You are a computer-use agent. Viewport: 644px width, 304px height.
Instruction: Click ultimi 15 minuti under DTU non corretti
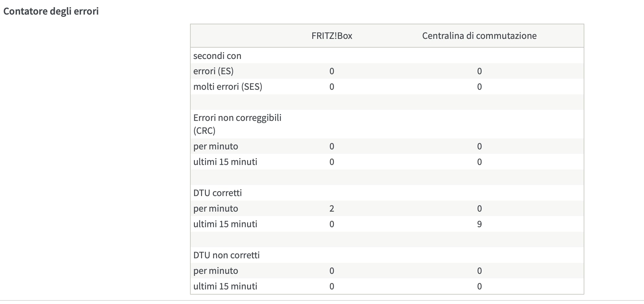coord(225,286)
